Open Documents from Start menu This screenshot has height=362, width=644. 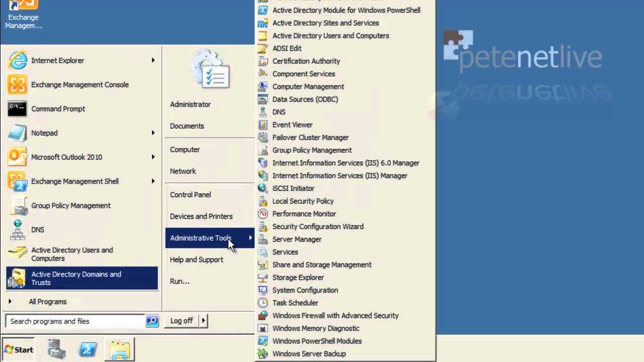pyautogui.click(x=187, y=126)
